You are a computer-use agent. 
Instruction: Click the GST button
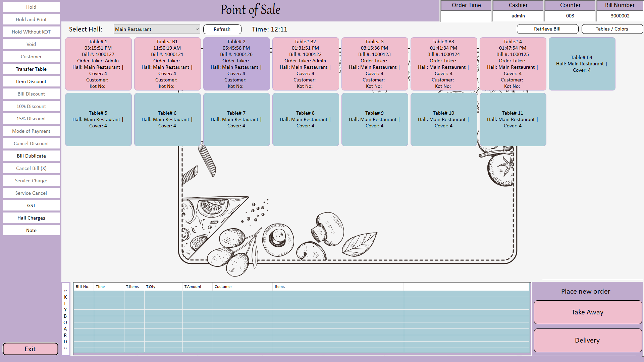pos(32,205)
